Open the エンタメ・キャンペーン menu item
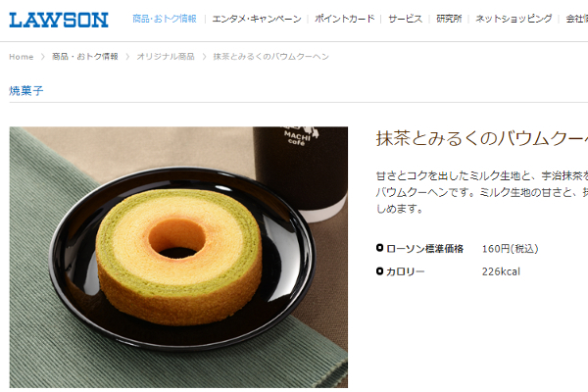Image resolution: width=588 pixels, height=392 pixels. [x=257, y=19]
